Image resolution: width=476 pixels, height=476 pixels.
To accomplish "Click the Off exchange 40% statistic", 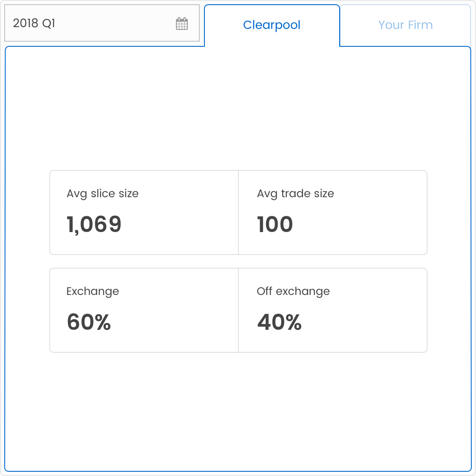I will coord(279,323).
